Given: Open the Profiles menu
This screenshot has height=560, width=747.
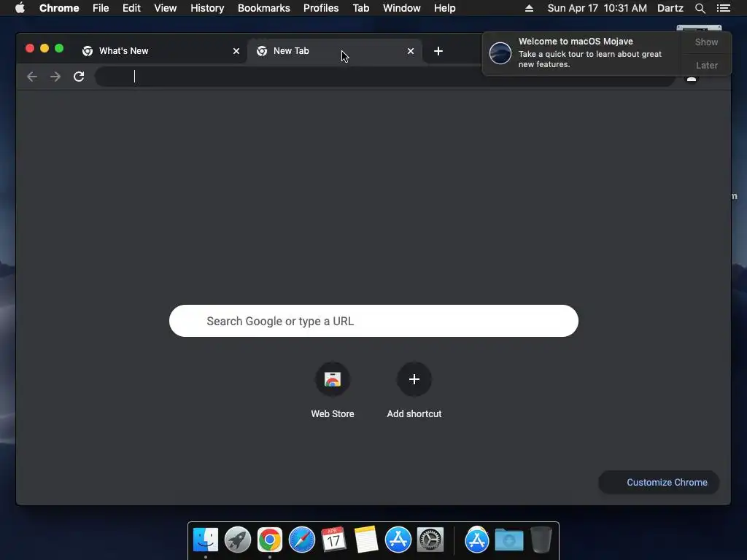Looking at the screenshot, I should pos(321,8).
